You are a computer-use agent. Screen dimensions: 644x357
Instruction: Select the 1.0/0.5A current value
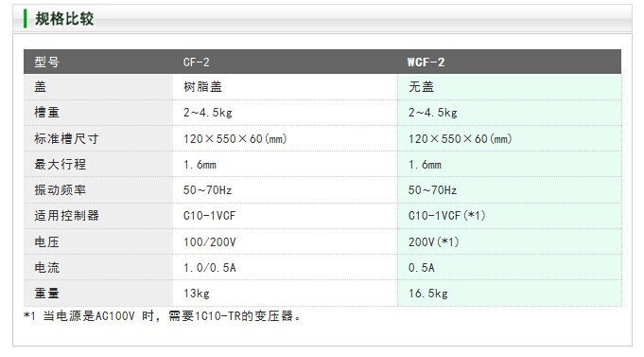tap(209, 268)
